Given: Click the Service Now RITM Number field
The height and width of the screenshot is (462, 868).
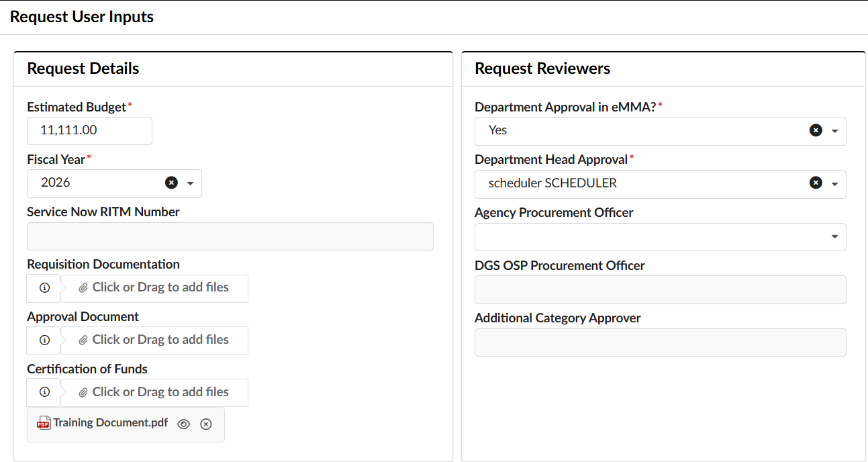Looking at the screenshot, I should pyautogui.click(x=230, y=236).
